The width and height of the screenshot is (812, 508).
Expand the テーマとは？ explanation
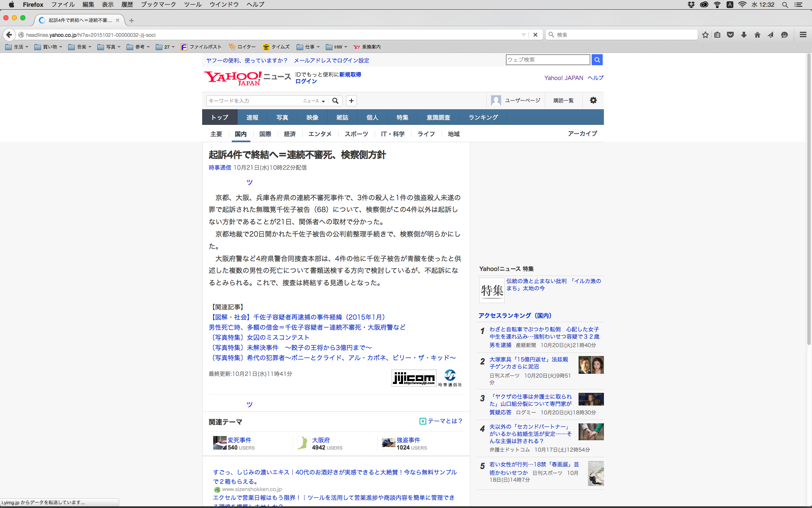[x=441, y=421]
